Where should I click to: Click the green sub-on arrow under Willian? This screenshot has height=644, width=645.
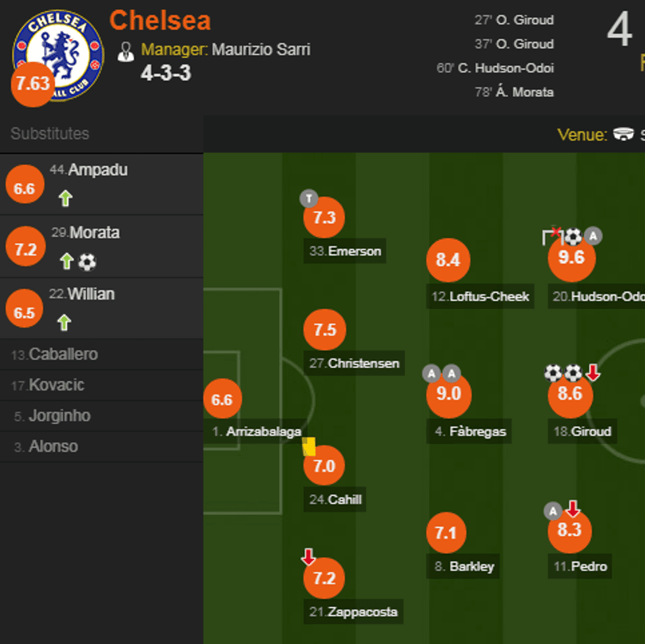pos(64,320)
